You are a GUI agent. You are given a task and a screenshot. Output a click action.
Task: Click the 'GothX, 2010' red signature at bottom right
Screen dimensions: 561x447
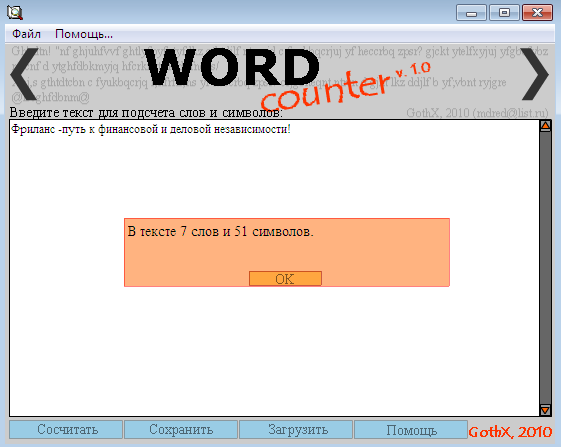(x=511, y=432)
